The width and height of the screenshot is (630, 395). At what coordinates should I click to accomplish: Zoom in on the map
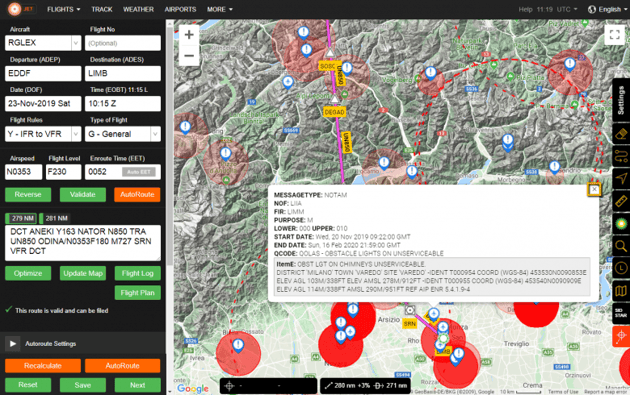coord(189,35)
